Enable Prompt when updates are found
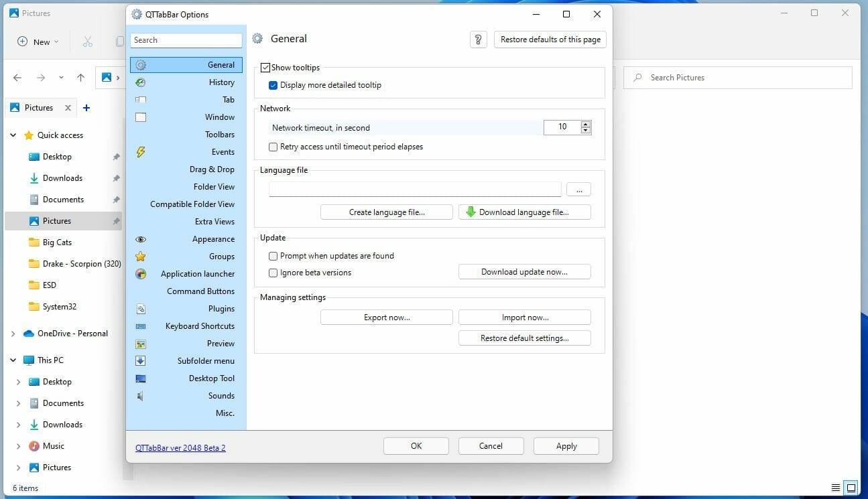The width and height of the screenshot is (868, 499). (x=273, y=256)
